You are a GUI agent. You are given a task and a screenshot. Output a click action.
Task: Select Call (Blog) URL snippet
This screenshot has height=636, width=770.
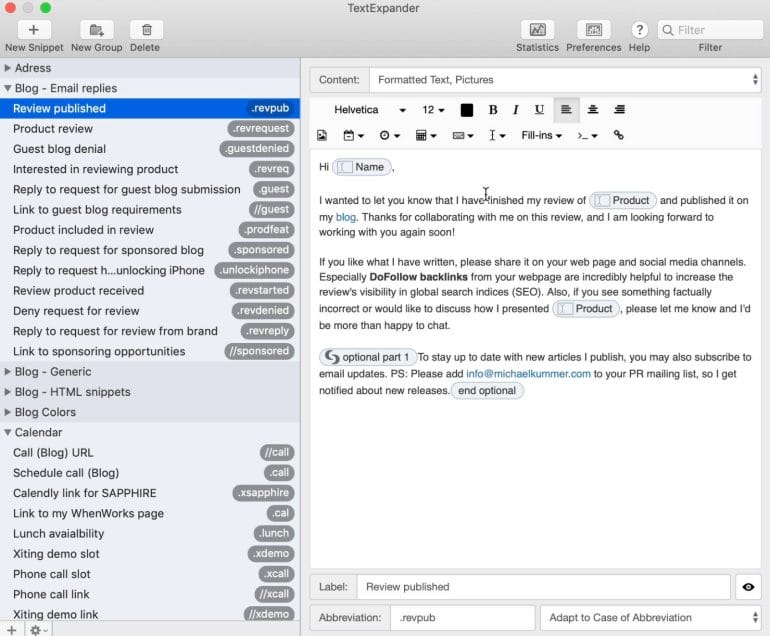pos(150,452)
